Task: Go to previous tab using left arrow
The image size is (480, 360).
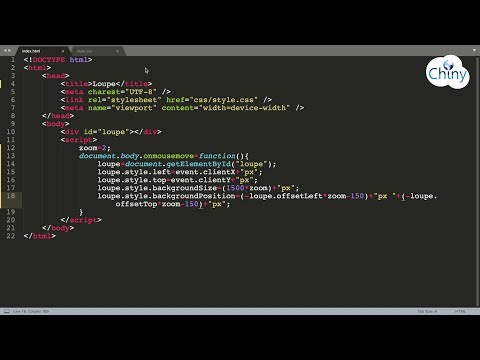Action: (x=5, y=51)
